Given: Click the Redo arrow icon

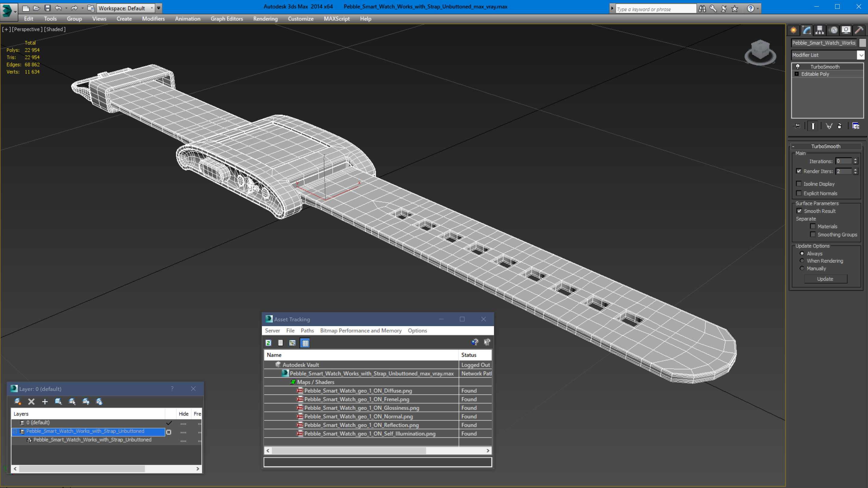Looking at the screenshot, I should tap(74, 8).
